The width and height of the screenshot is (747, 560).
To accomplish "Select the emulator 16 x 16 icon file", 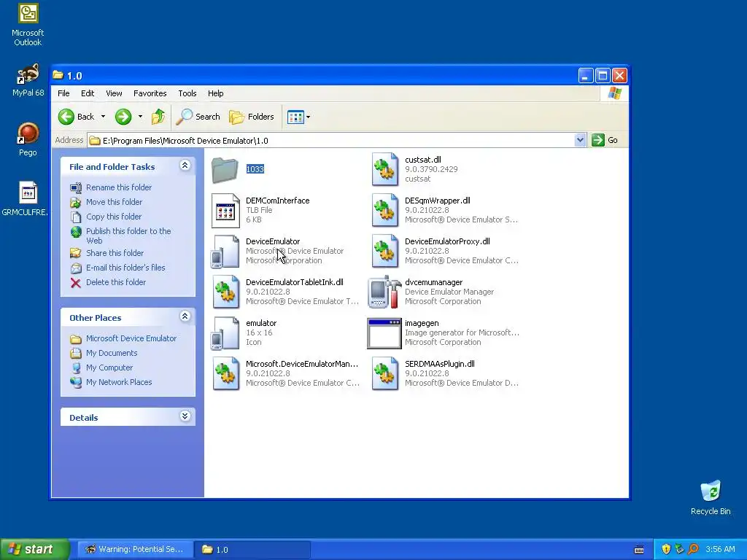I will pos(225,333).
